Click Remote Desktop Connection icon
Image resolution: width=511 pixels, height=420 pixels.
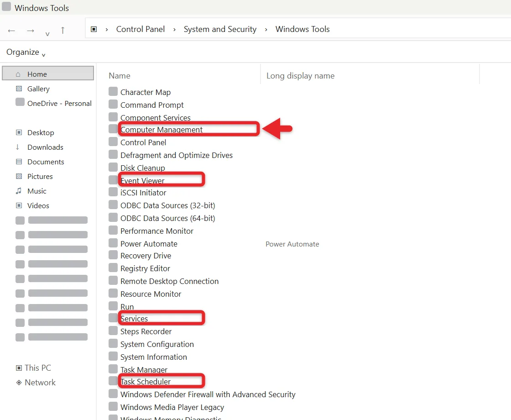pos(113,280)
